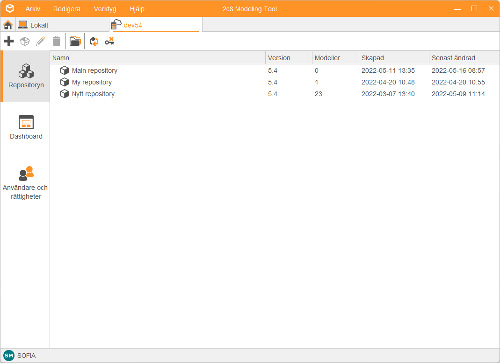Screen dimensions: 500x363
Task: Click the plus icon to add a repository
Action: coord(9,41)
